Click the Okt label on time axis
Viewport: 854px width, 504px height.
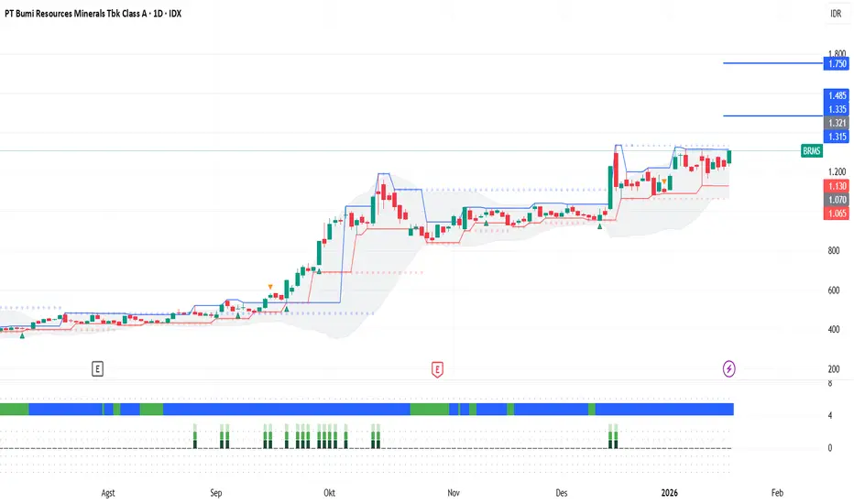(x=329, y=493)
